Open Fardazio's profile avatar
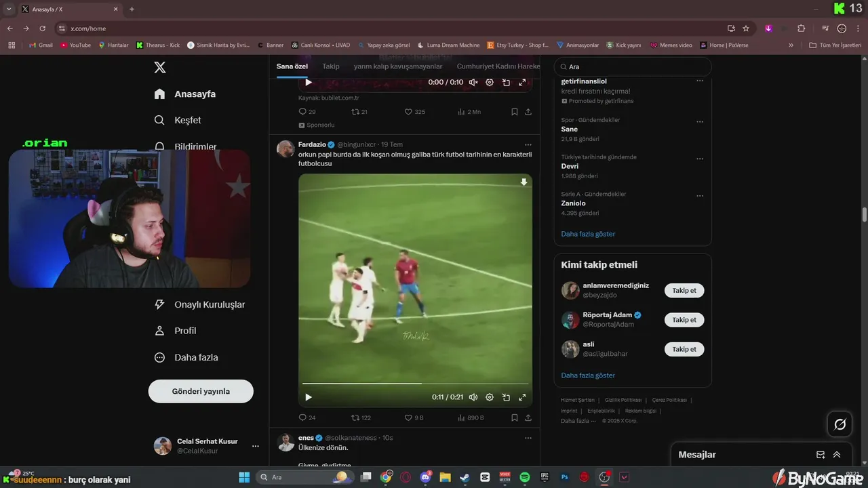Screen dimensions: 868x488 pos(285,148)
